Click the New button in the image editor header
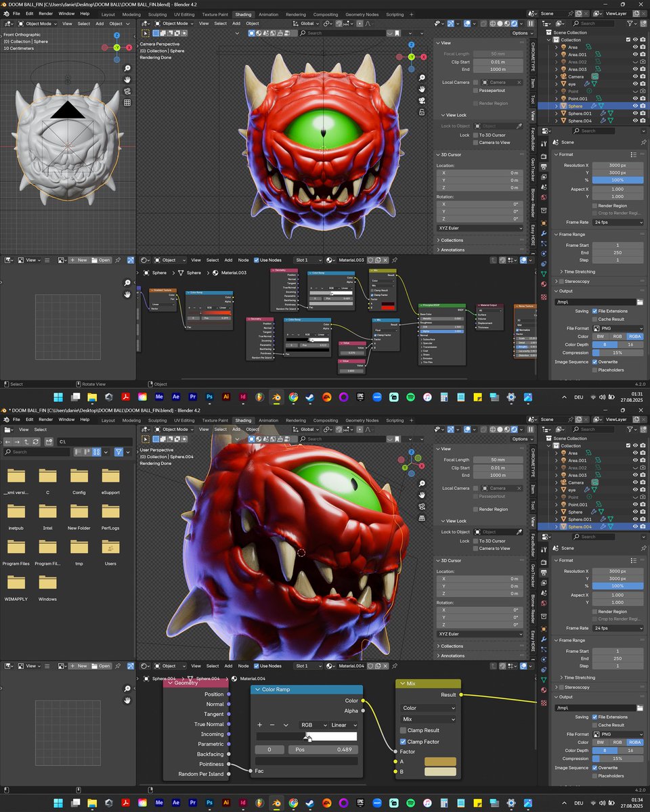 [x=80, y=260]
